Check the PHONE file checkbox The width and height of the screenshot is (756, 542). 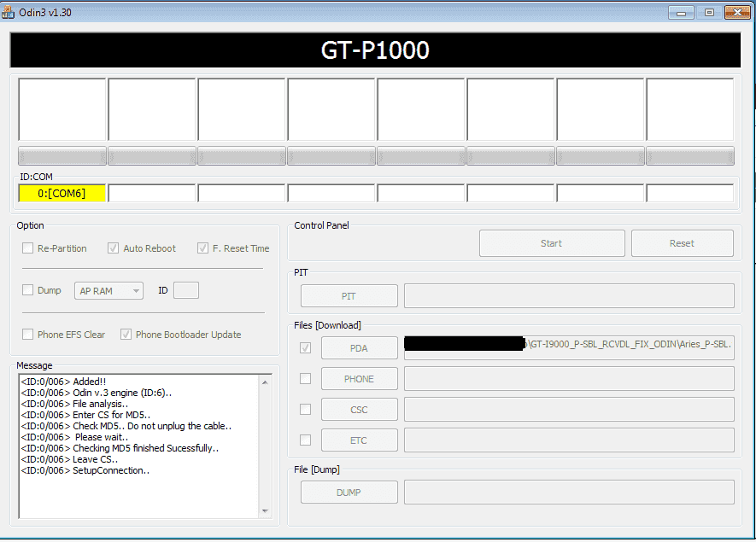[305, 379]
